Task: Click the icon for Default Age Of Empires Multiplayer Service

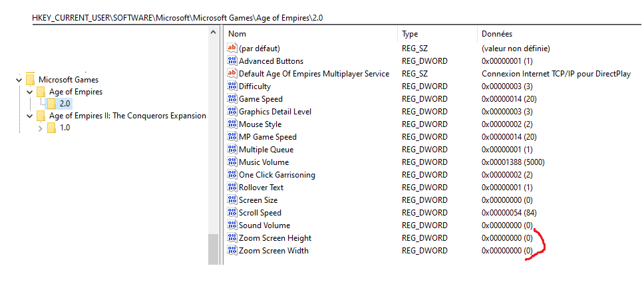Action: (x=232, y=74)
